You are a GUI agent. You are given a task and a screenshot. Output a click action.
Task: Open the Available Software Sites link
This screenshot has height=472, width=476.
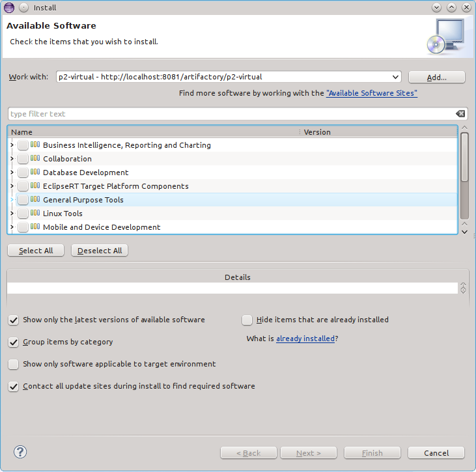point(372,93)
